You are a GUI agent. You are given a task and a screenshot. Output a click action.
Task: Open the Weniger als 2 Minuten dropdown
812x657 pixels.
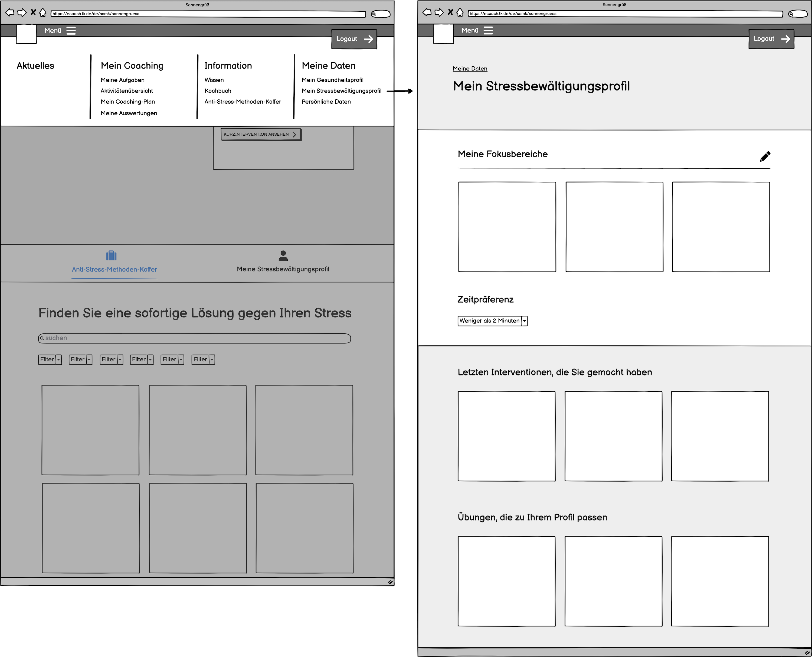[x=492, y=321]
